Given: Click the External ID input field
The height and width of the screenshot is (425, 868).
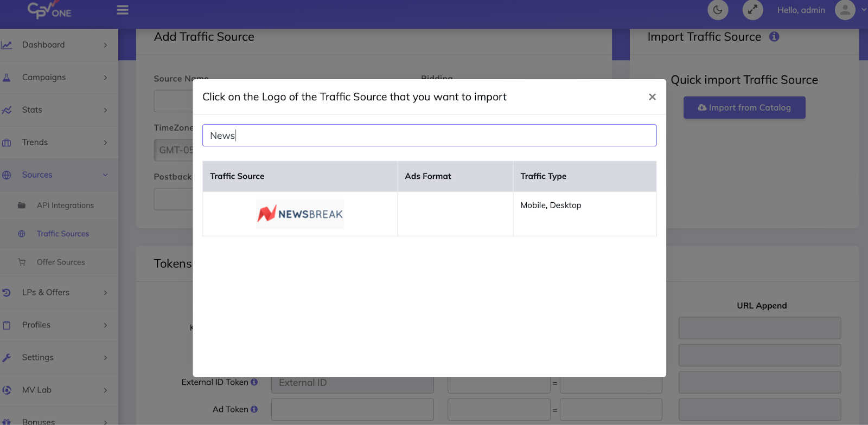Looking at the screenshot, I should [353, 383].
